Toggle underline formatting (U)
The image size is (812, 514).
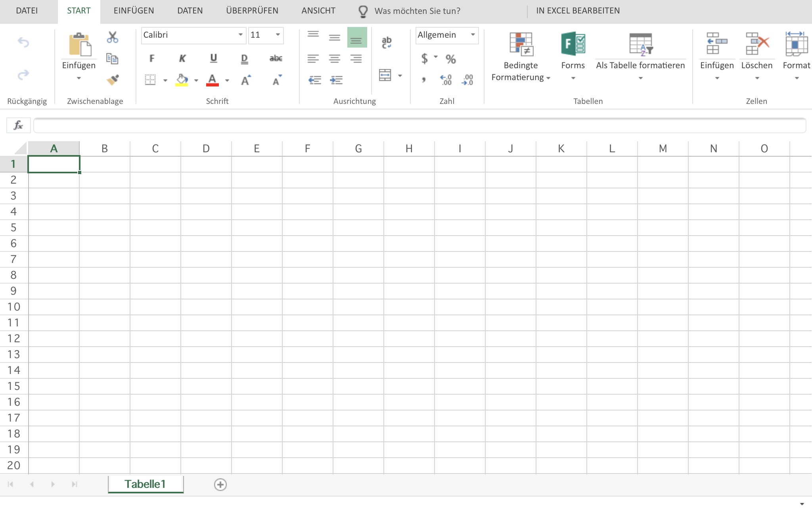213,59
